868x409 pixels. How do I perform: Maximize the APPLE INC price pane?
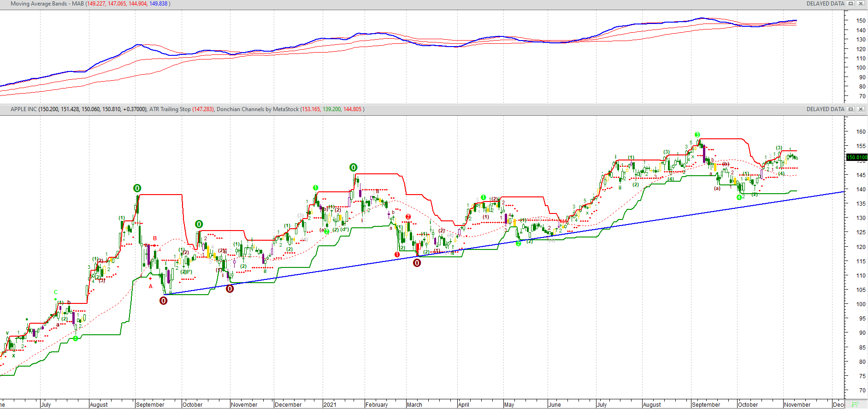click(851, 109)
